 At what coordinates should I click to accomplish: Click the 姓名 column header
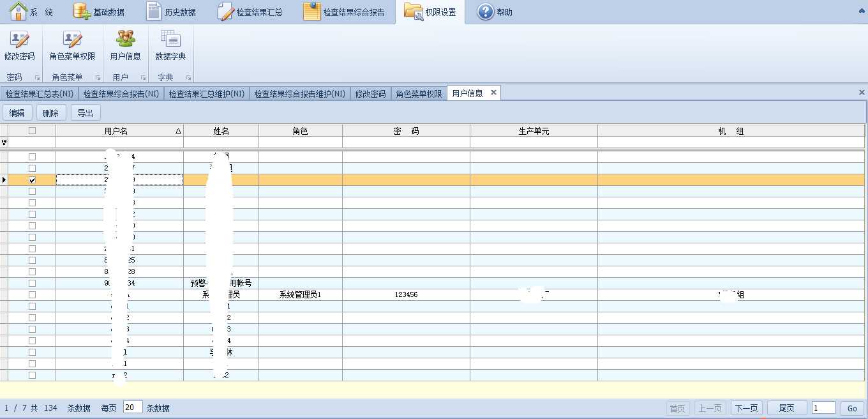tap(221, 131)
